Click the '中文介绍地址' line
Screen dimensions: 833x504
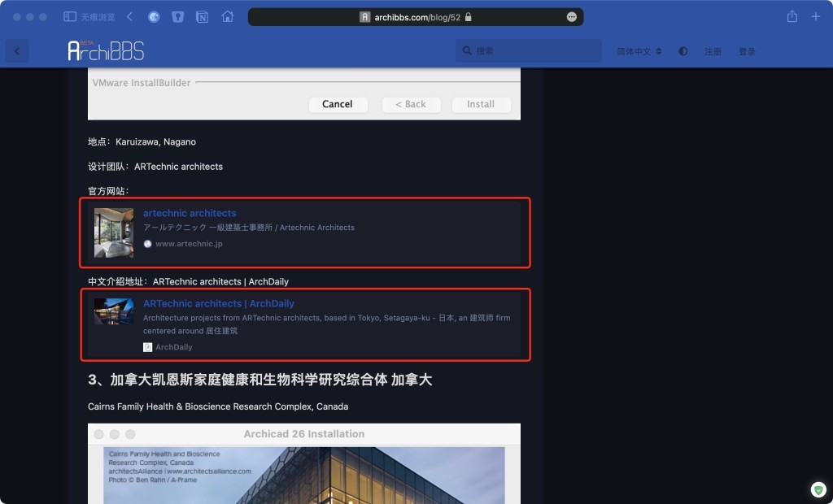(x=188, y=281)
